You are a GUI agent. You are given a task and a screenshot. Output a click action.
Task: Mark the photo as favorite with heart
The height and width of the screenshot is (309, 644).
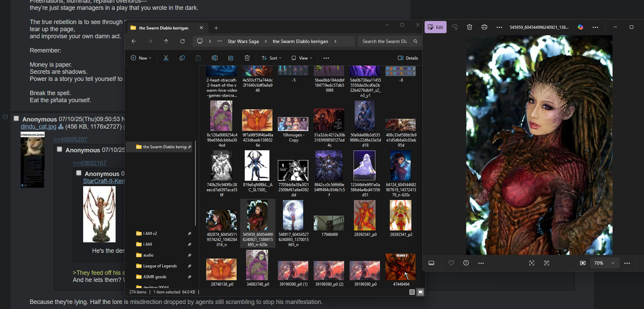451,263
